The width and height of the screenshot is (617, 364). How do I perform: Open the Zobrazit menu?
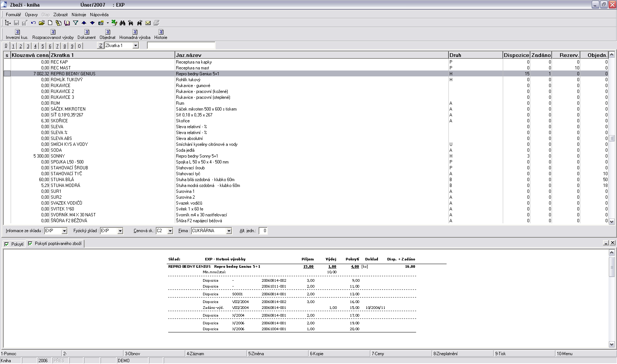point(60,15)
